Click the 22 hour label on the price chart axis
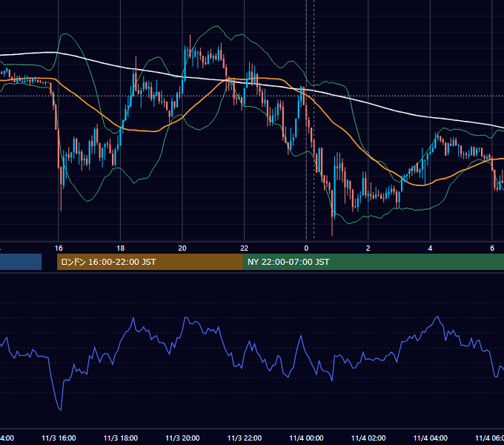Viewport: 504px width, 445px height. (245, 248)
